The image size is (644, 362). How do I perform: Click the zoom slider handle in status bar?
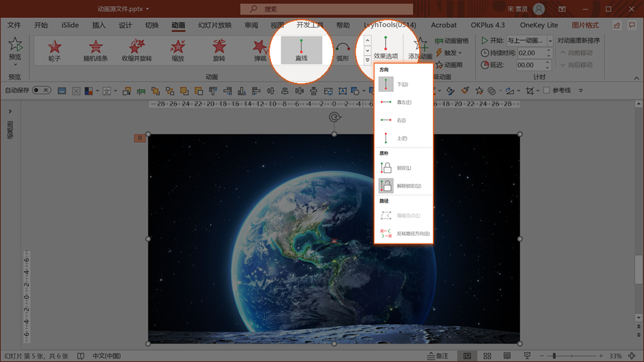point(554,356)
